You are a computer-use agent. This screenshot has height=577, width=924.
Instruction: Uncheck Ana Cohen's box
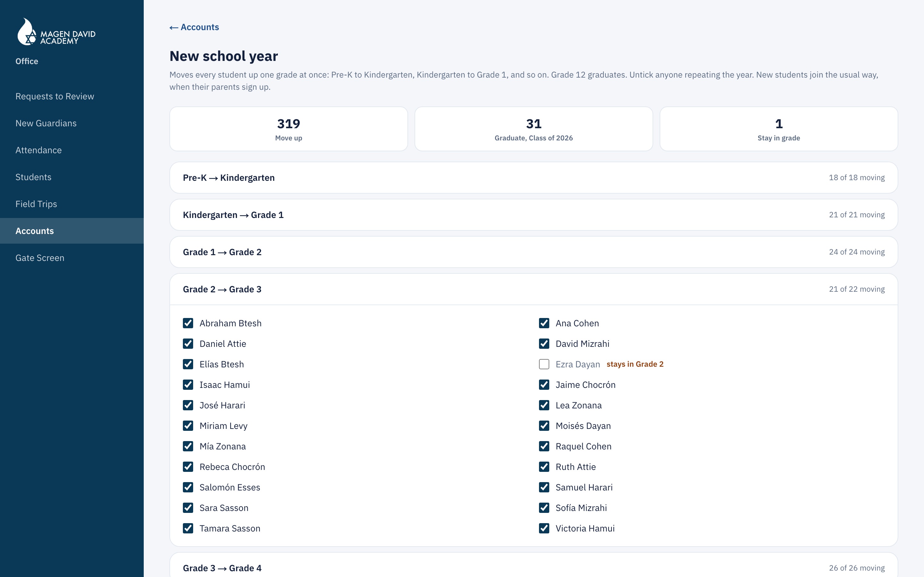coord(544,323)
